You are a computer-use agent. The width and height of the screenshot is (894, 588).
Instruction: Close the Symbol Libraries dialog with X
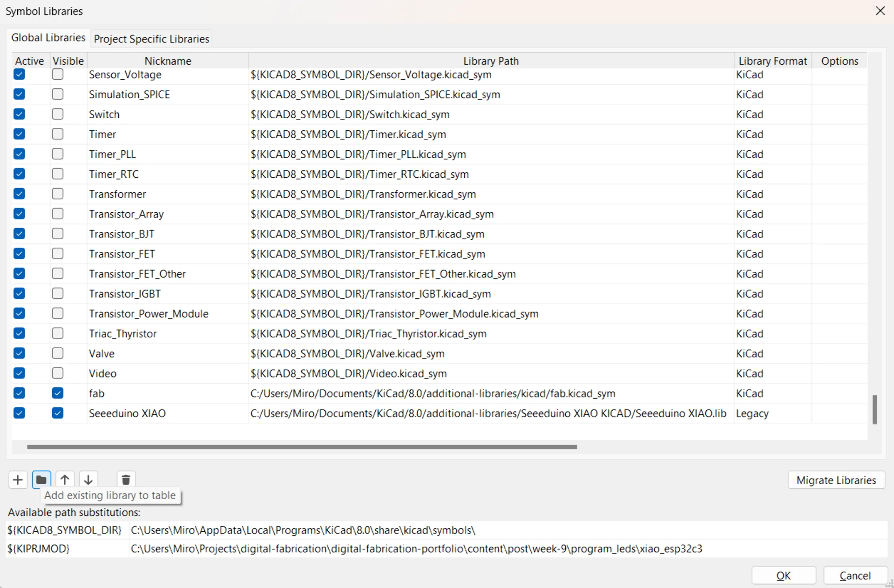880,11
